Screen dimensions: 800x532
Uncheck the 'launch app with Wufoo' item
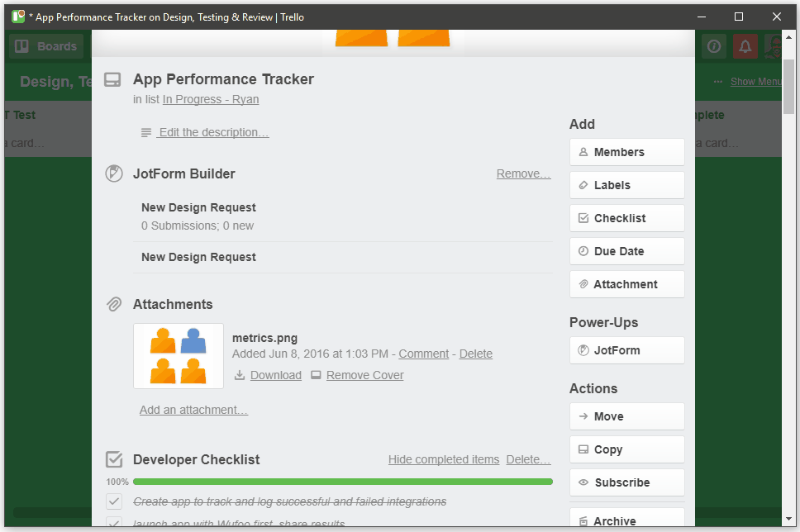tap(114, 524)
